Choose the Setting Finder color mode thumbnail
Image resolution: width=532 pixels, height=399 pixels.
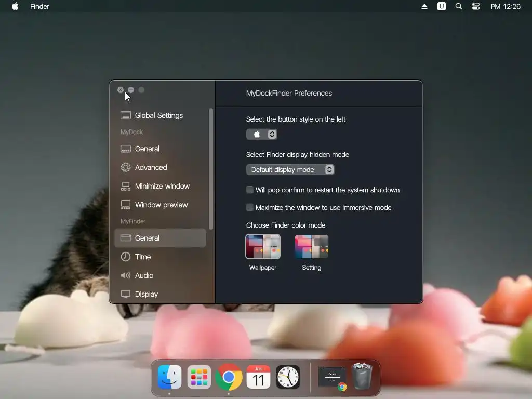pos(312,247)
